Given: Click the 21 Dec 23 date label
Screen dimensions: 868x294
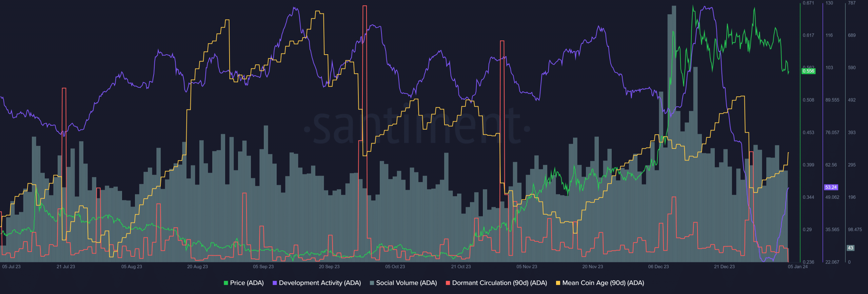Looking at the screenshot, I should click(724, 267).
